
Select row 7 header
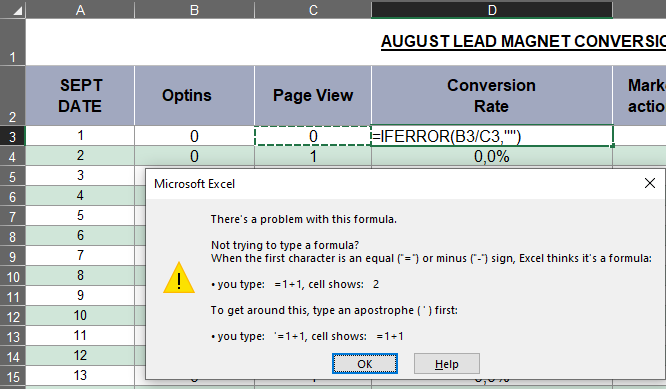[13, 216]
